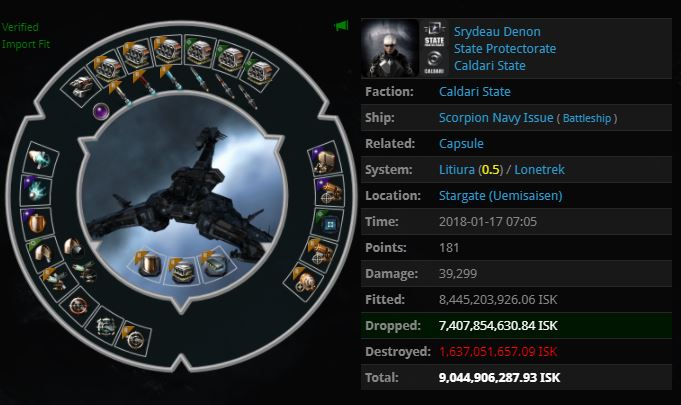Click the Battleship ship class link

(x=587, y=118)
